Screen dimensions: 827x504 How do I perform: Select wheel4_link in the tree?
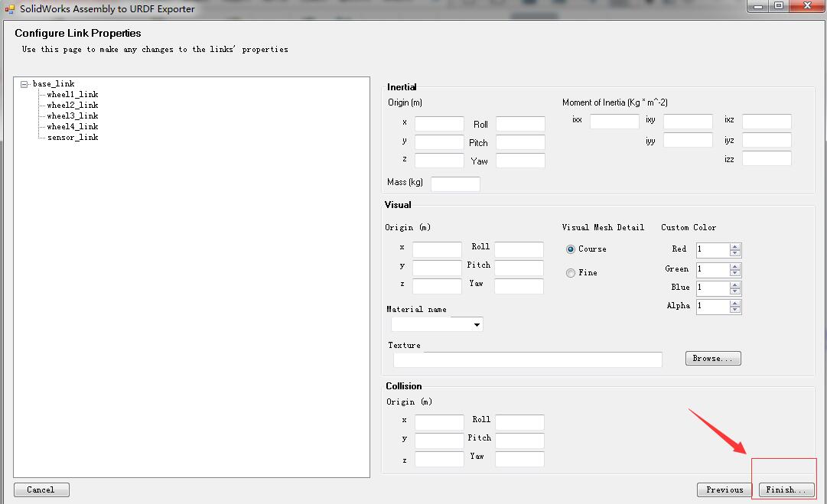[72, 126]
